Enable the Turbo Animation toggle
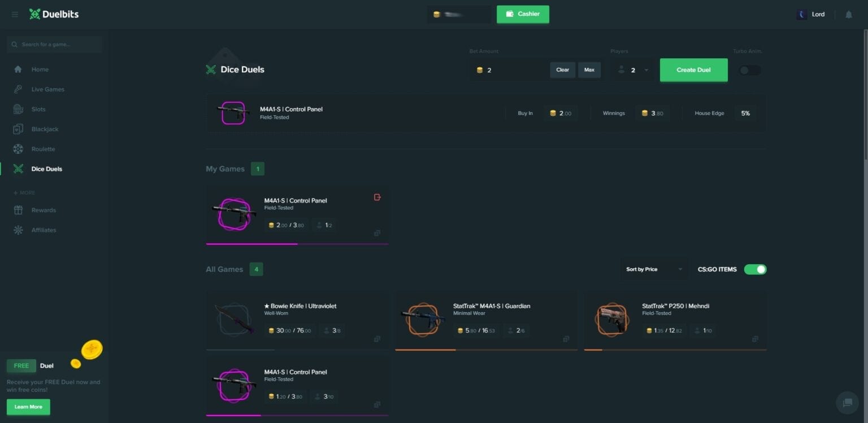Viewport: 868px width, 423px height. click(750, 70)
